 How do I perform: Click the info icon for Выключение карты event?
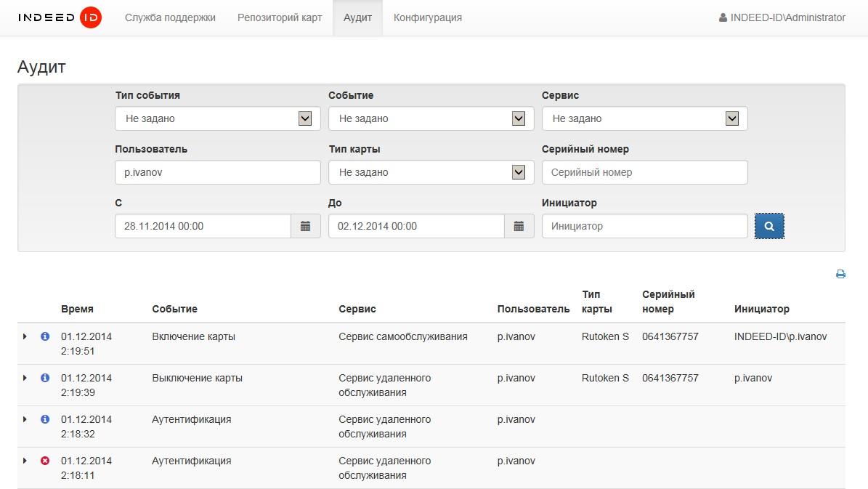[x=45, y=379]
